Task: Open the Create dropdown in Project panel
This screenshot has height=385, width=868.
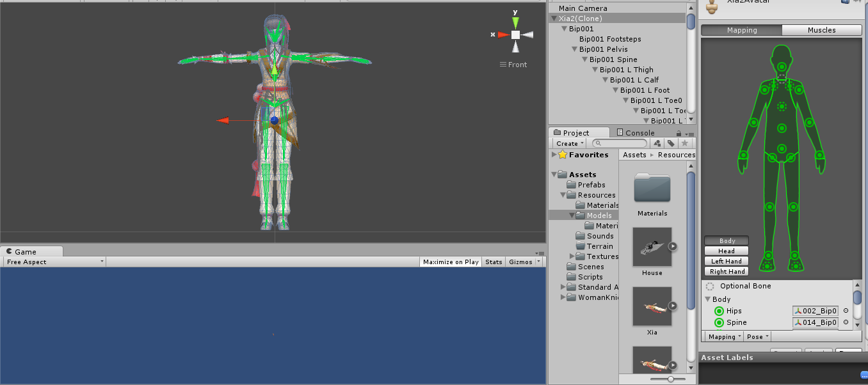Action: (x=570, y=143)
